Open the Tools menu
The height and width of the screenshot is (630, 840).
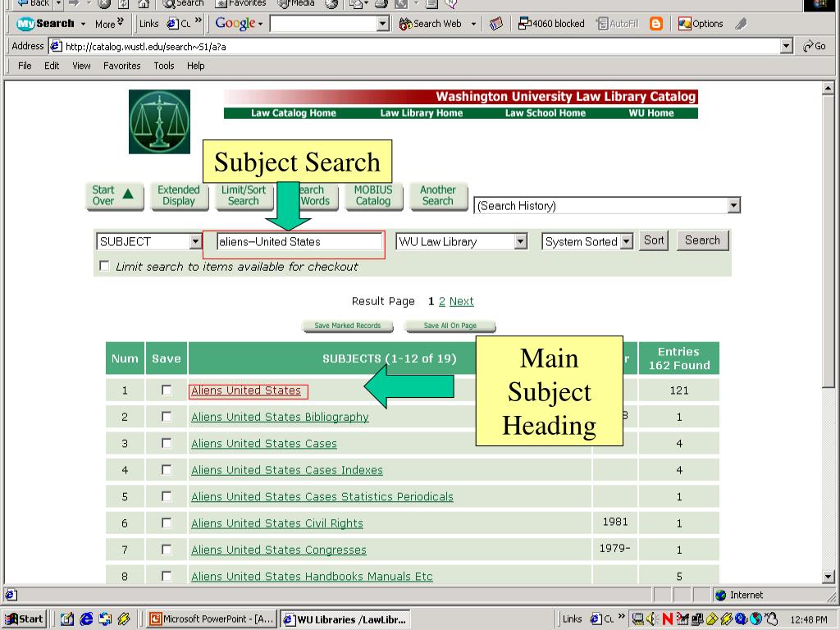pos(164,66)
